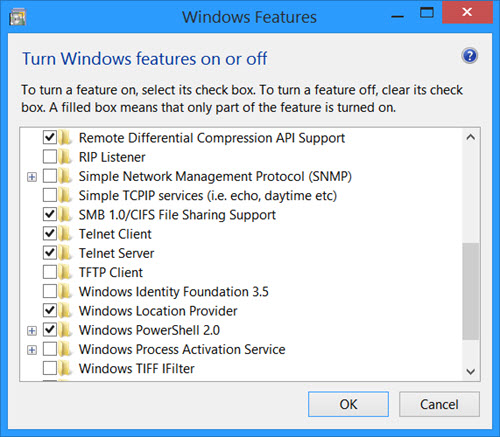Image resolution: width=500 pixels, height=437 pixels.
Task: Expand Windows Process Activation Service subfeatures
Action: (32, 350)
